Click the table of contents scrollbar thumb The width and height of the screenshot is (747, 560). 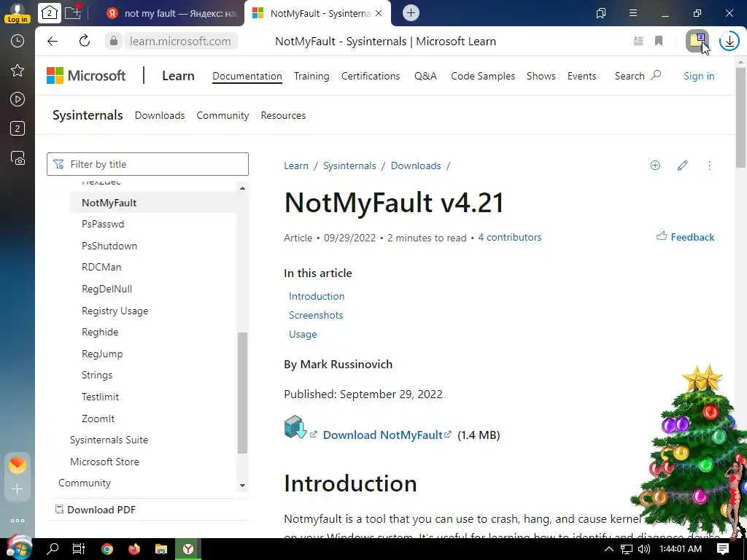242,393
